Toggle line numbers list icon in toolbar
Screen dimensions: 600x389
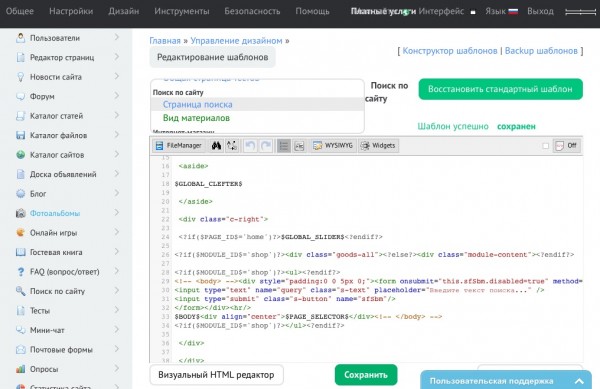pos(284,146)
